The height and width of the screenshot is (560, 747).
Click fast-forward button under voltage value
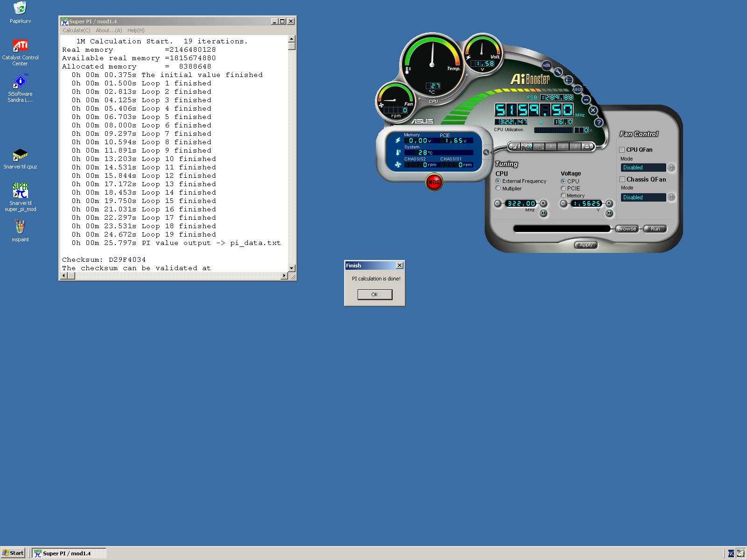coord(609,213)
